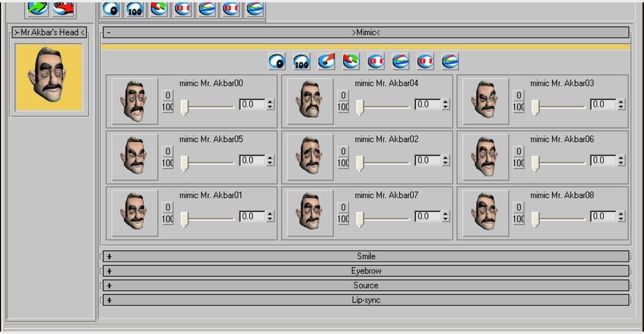The image size is (644, 334).
Task: Click the red icon above Mr Akbar's Head panel
Action: tap(64, 8)
